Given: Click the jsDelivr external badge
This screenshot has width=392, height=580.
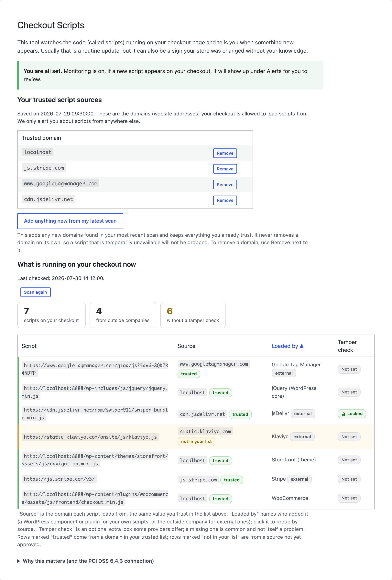Looking at the screenshot, I should [x=303, y=414].
